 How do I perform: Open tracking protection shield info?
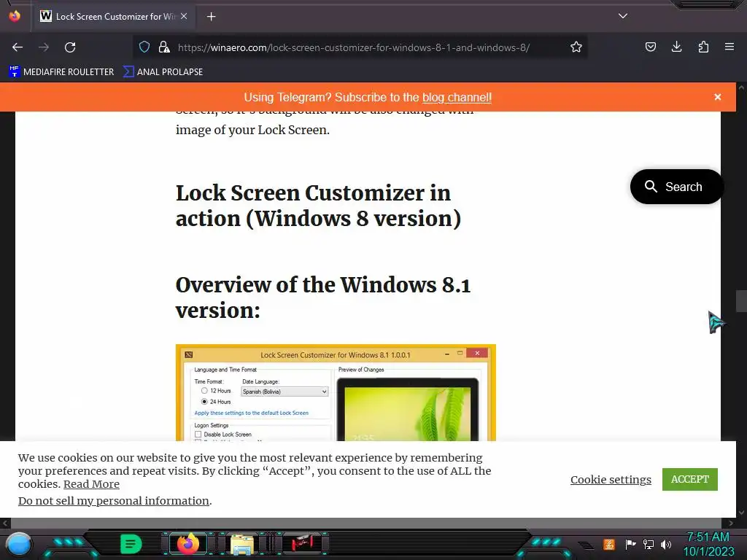[144, 47]
